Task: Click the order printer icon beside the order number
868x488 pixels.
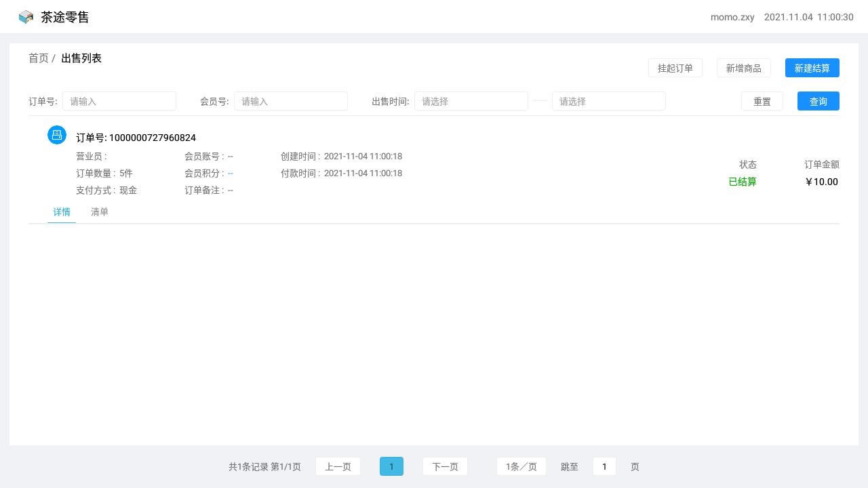Action: 57,135
